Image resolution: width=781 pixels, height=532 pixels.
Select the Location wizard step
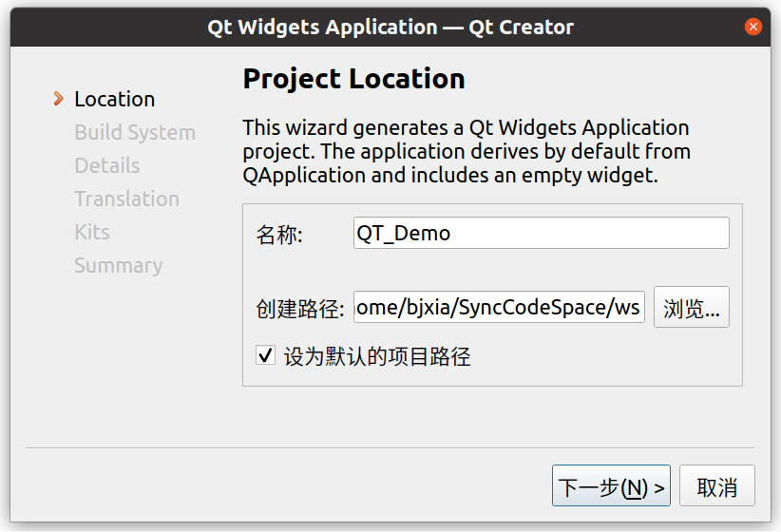(114, 99)
